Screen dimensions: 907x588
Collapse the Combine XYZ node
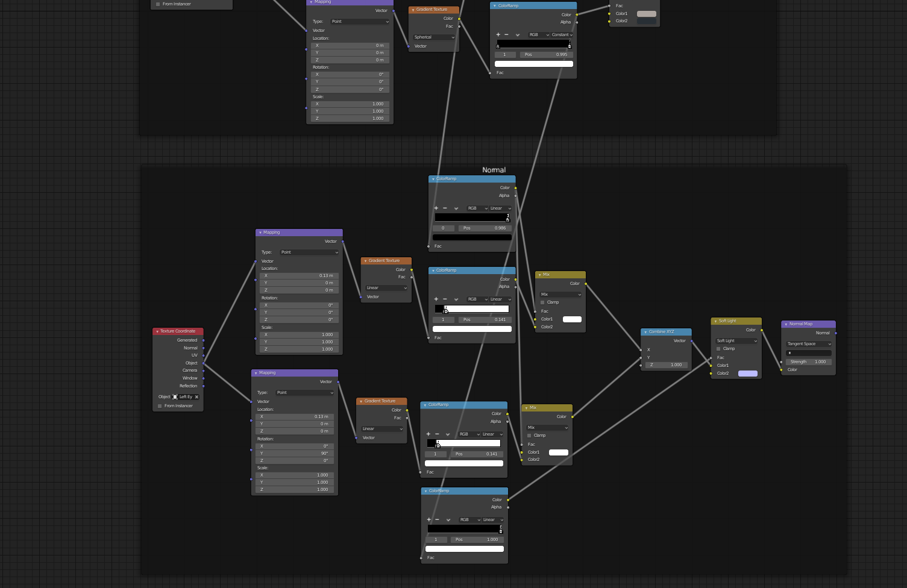(x=645, y=332)
